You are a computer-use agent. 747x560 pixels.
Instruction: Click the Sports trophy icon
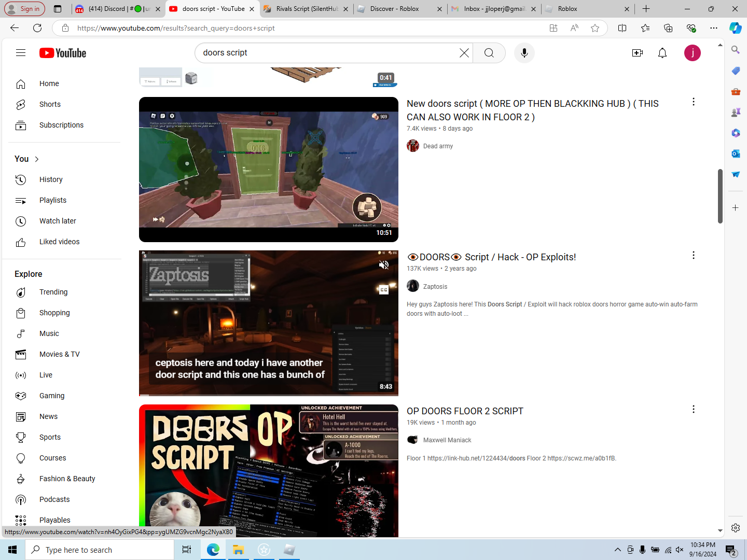(21, 437)
